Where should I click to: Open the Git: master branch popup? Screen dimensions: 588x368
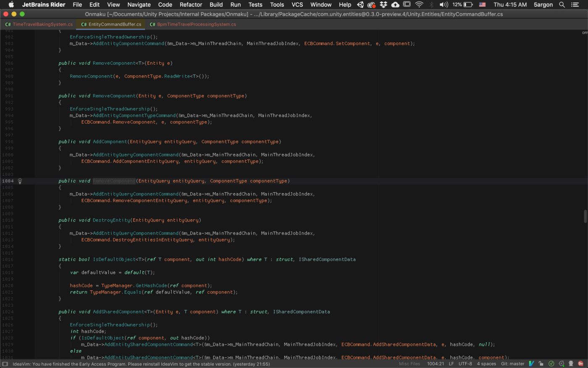point(512,364)
